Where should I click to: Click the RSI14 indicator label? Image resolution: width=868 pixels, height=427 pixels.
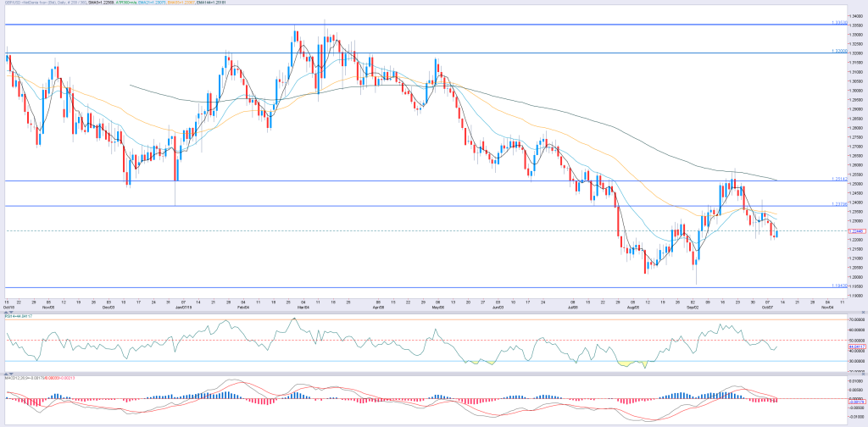[17, 317]
